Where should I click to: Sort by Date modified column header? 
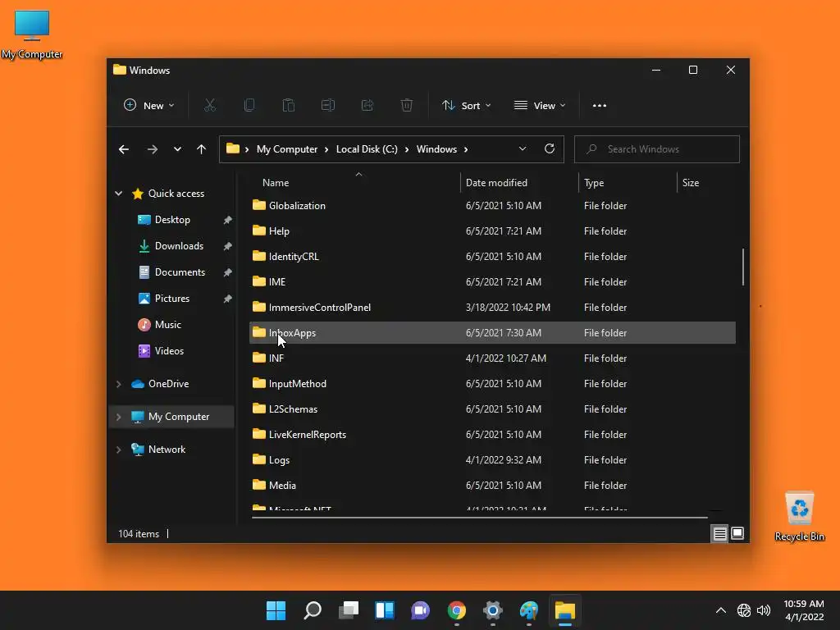[496, 183]
